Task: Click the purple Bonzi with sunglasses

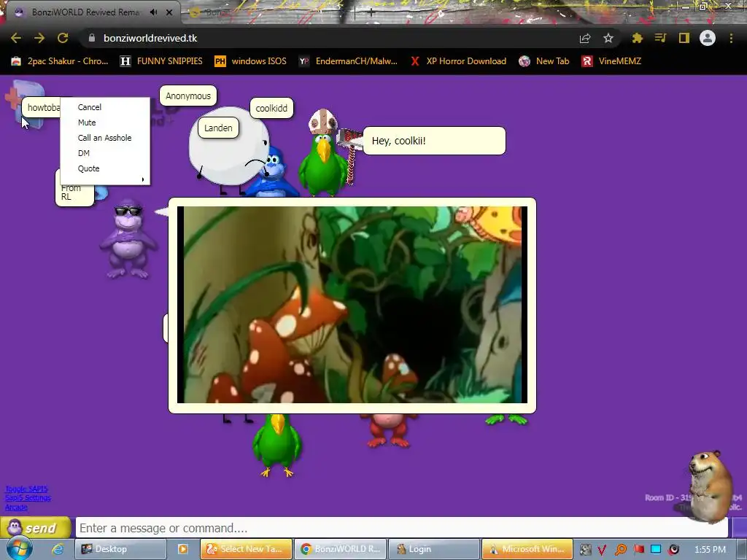Action: tap(128, 239)
